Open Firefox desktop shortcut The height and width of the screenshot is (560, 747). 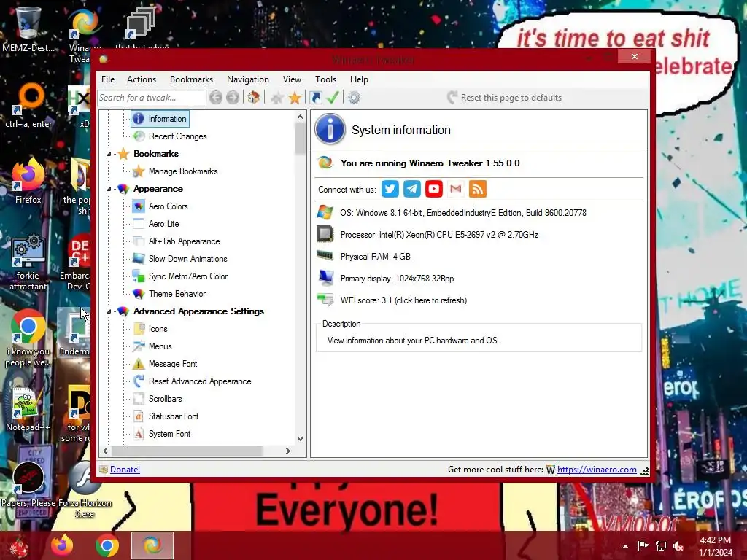28,181
